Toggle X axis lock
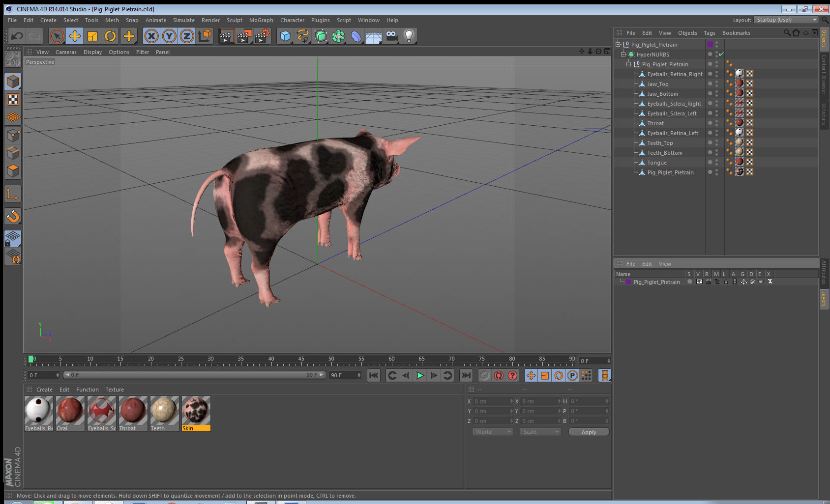830x504 pixels. pos(151,36)
